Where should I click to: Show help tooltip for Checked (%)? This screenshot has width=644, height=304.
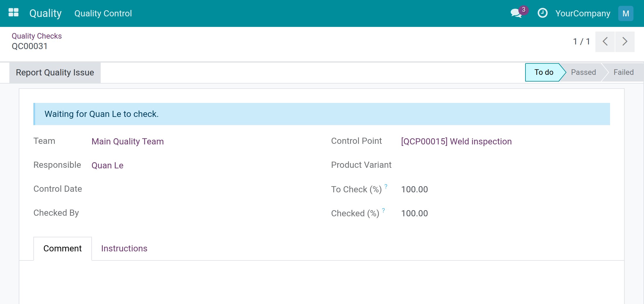pos(383,210)
